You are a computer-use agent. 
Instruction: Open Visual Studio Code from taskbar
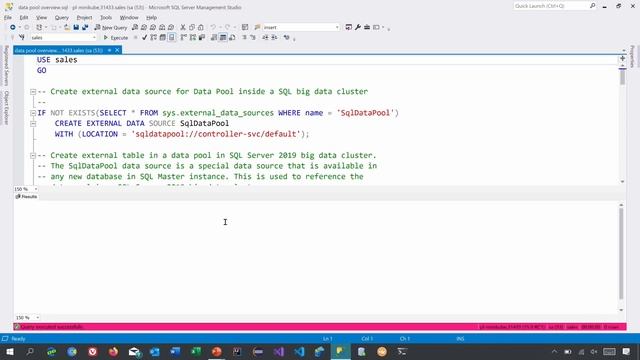click(299, 351)
